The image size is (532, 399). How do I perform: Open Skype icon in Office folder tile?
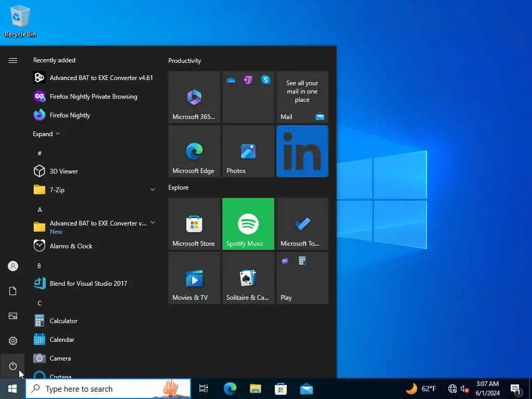click(x=265, y=80)
